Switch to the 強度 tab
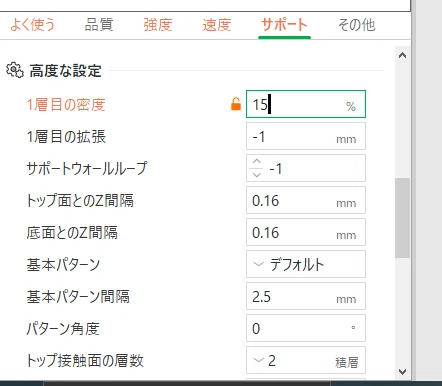 click(x=158, y=25)
